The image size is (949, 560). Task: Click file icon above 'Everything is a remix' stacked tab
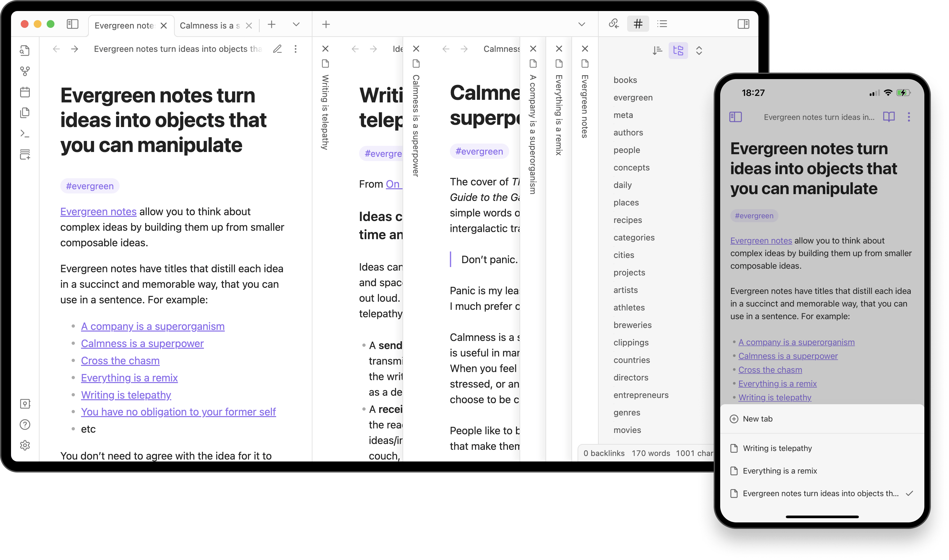pyautogui.click(x=559, y=64)
